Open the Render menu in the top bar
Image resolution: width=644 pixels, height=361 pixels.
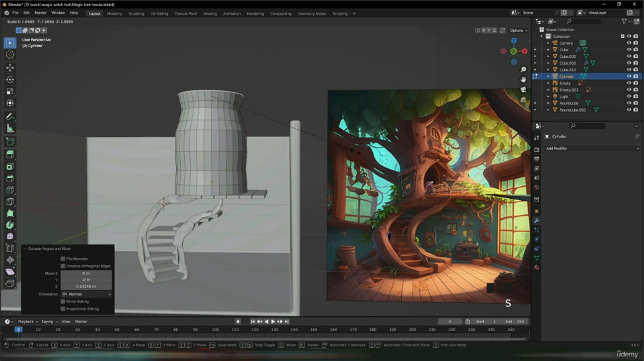[x=41, y=13]
